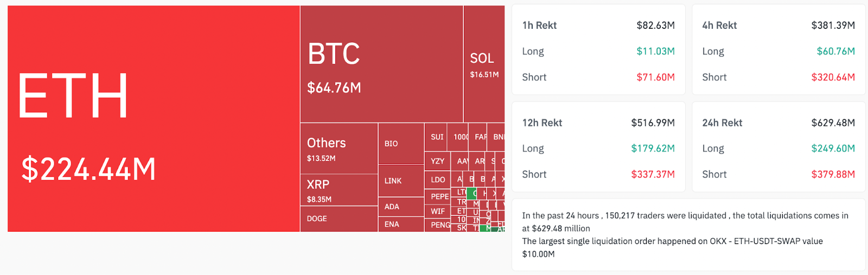The width and height of the screenshot is (868, 275).
Task: Click the Others $13.52M block
Action: tap(339, 149)
